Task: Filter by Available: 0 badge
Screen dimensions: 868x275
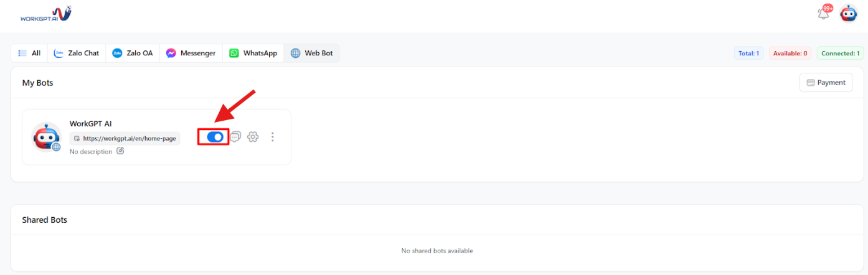Action: (x=790, y=54)
